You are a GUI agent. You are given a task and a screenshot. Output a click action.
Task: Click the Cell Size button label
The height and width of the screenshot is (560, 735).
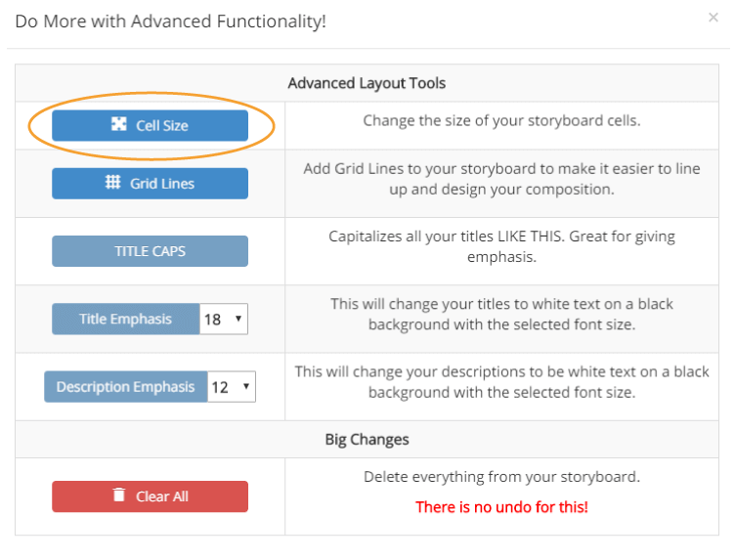(162, 125)
